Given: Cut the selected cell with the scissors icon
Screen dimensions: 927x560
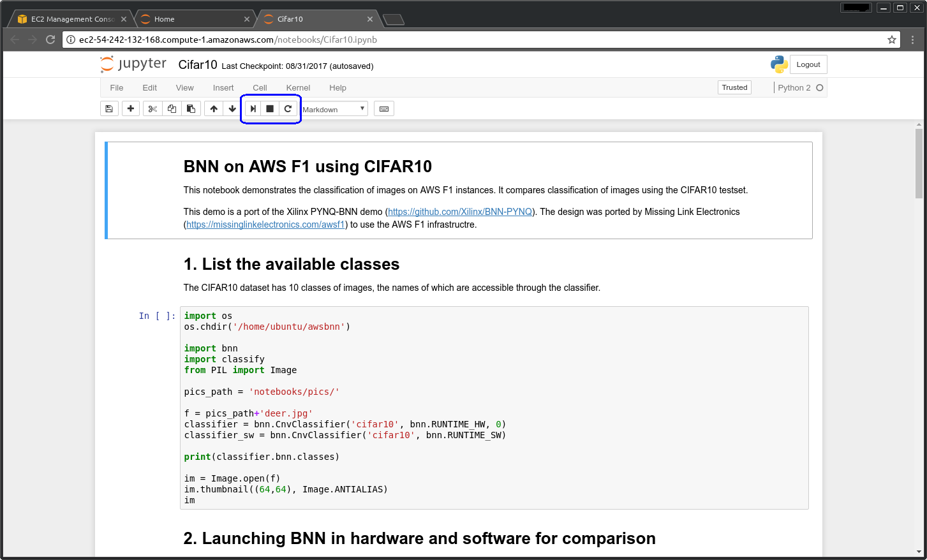Looking at the screenshot, I should 152,109.
